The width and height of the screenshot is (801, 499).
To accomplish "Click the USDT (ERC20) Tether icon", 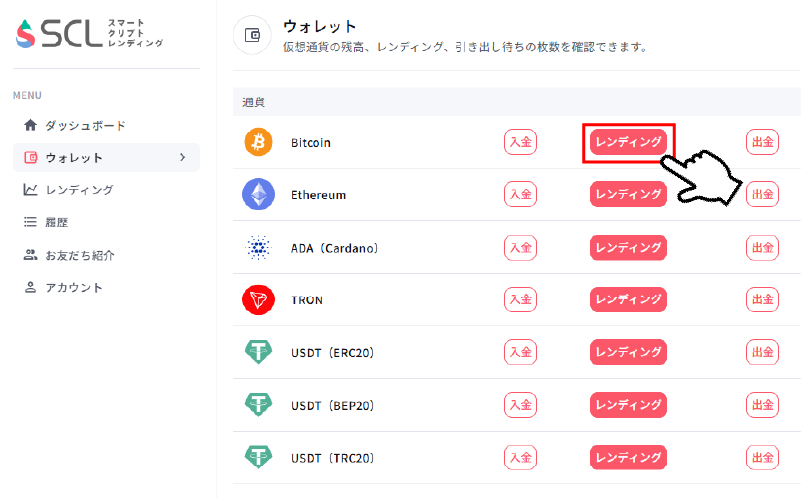I will pyautogui.click(x=258, y=352).
